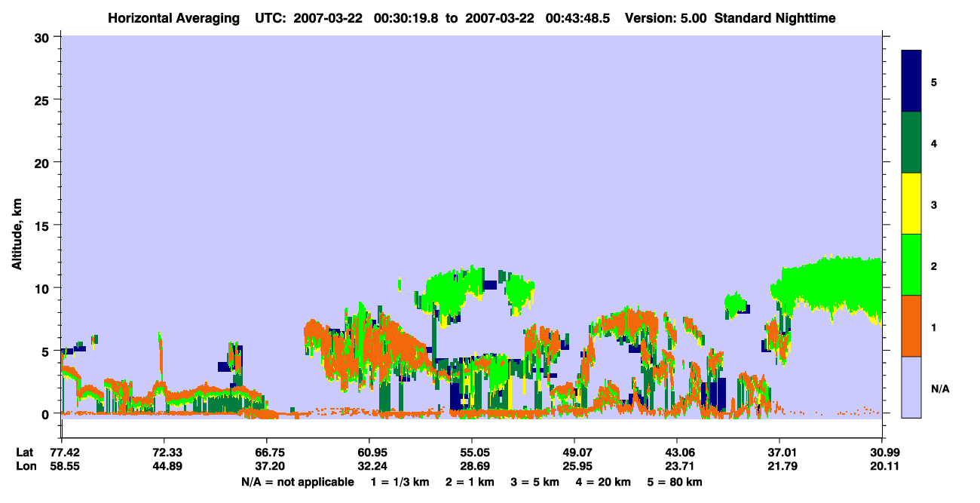
Task: Click the orange colorbar segment labeled 1
Action: (911, 326)
